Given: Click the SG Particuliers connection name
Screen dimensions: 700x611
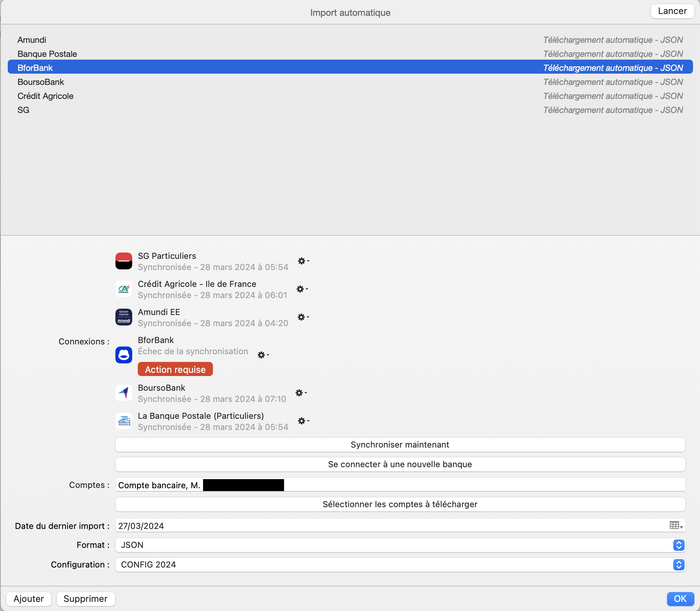Looking at the screenshot, I should click(167, 256).
